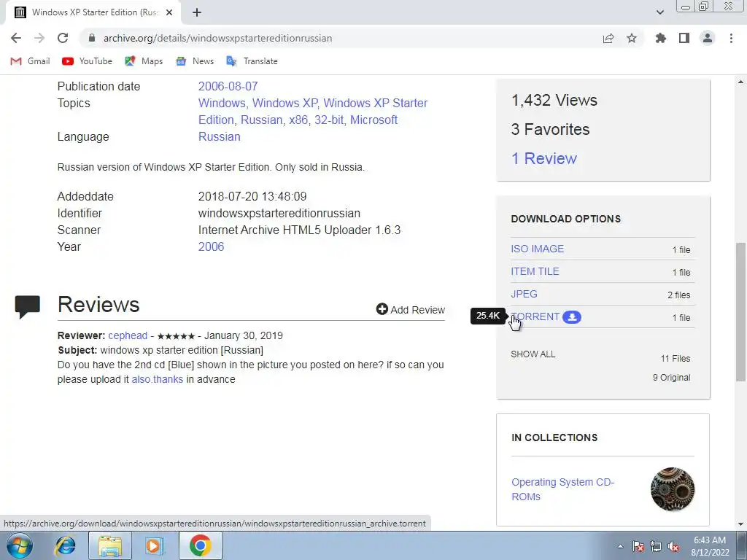The width and height of the screenshot is (747, 560).
Task: Click the gears collection thumbnail
Action: [672, 489]
